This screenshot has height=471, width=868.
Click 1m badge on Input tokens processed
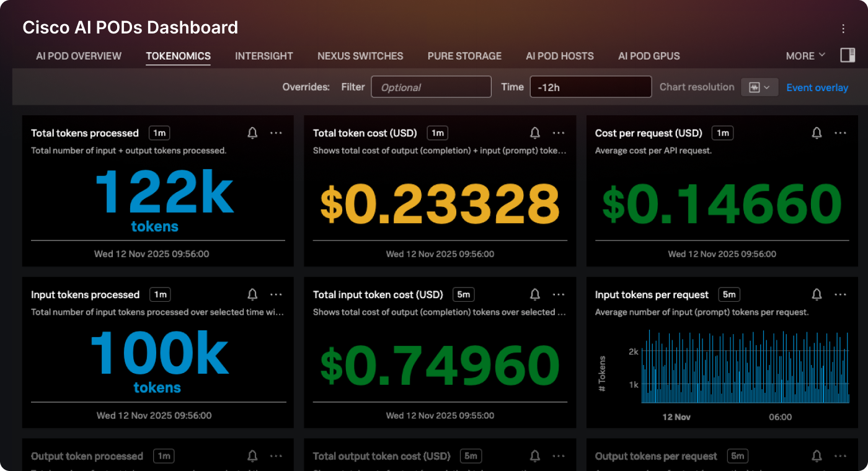(160, 294)
